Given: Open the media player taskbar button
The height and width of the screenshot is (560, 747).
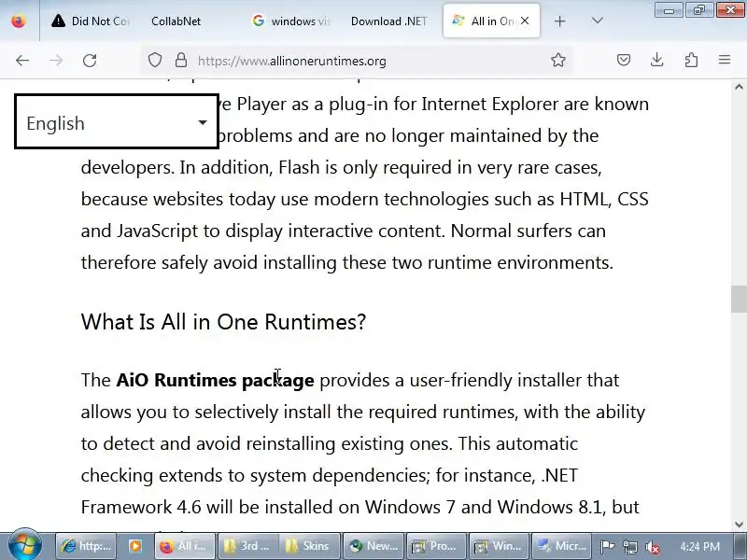Looking at the screenshot, I should point(134,546).
